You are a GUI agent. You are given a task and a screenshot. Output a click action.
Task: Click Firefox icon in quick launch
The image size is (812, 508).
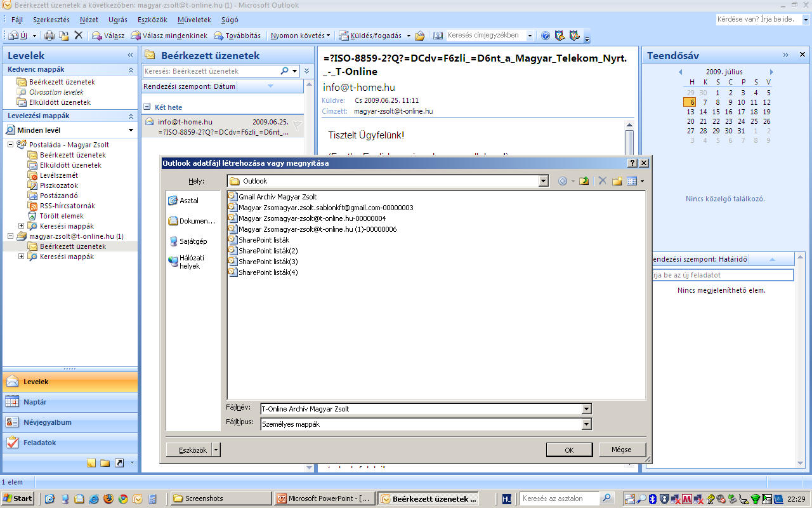108,498
